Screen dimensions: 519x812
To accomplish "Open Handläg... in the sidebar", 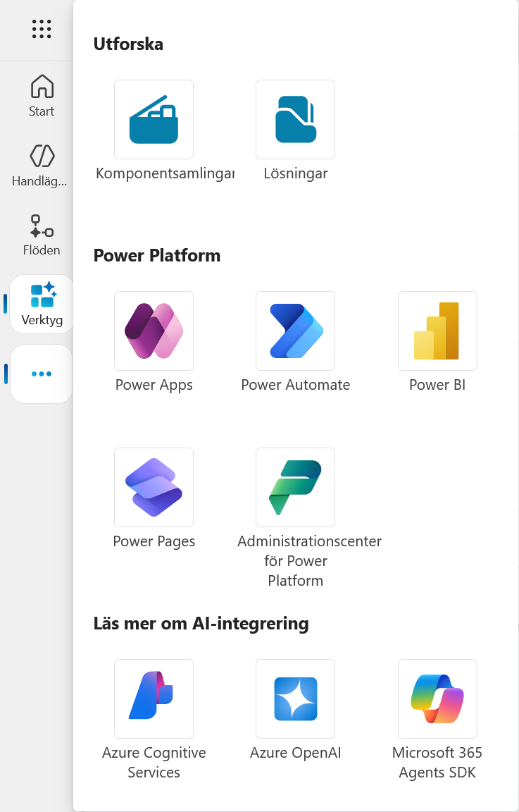I will click(x=40, y=166).
